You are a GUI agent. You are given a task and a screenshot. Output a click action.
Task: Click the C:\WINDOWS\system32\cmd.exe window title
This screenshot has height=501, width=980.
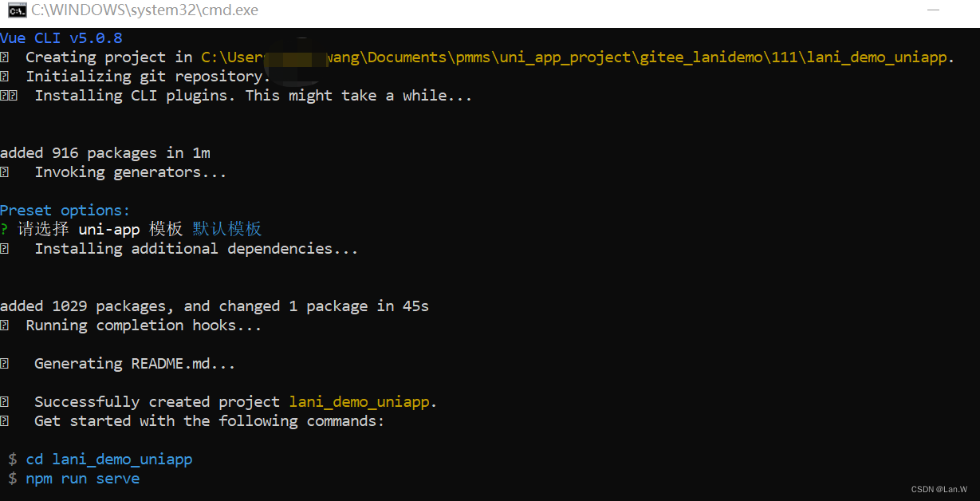145,11
